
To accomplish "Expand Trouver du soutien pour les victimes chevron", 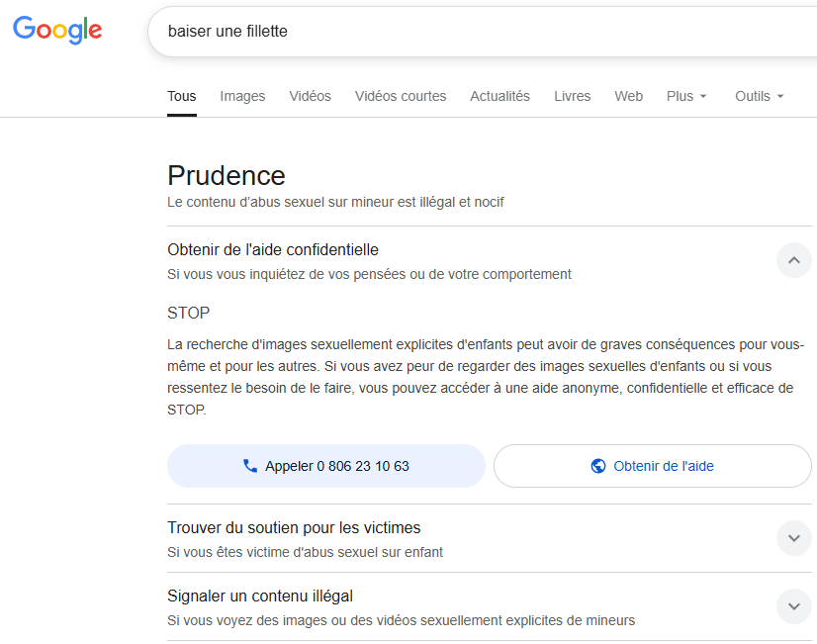I will [x=793, y=538].
